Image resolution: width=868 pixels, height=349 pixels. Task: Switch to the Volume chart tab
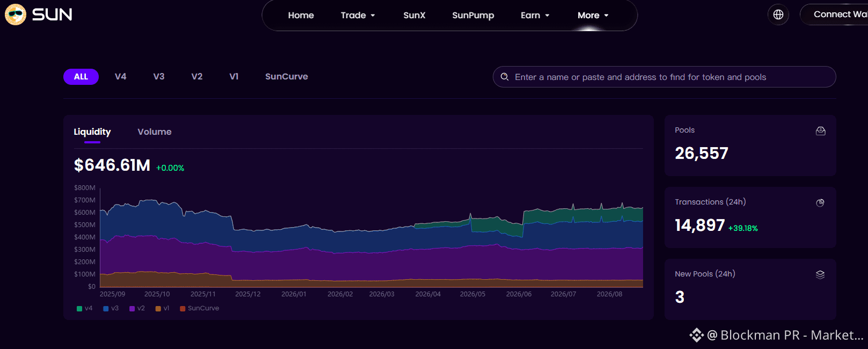click(x=155, y=132)
